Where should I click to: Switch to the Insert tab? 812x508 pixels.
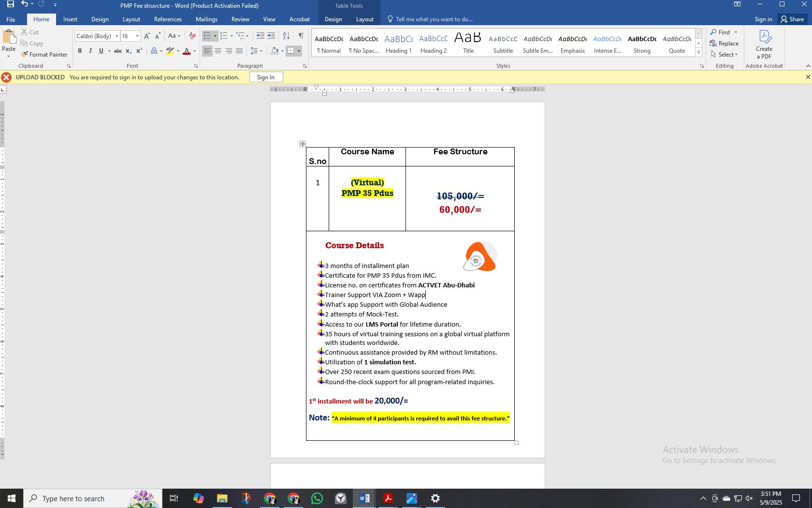70,19
